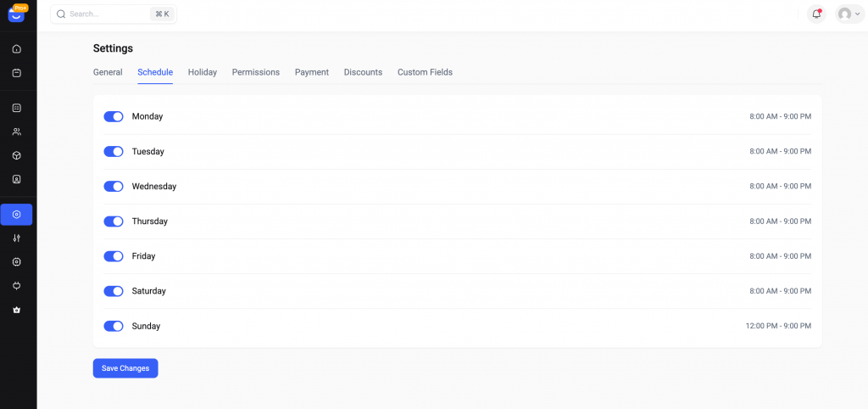This screenshot has height=409, width=868.
Task: Turn off the Wednesday toggle
Action: click(114, 186)
